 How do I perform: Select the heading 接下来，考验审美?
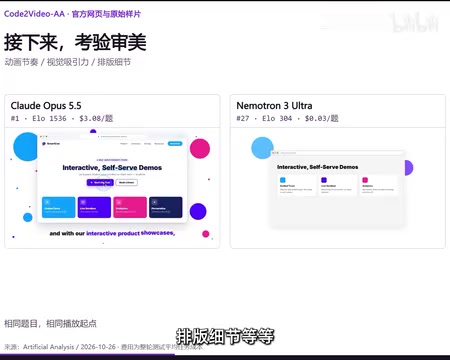pyautogui.click(x=75, y=42)
